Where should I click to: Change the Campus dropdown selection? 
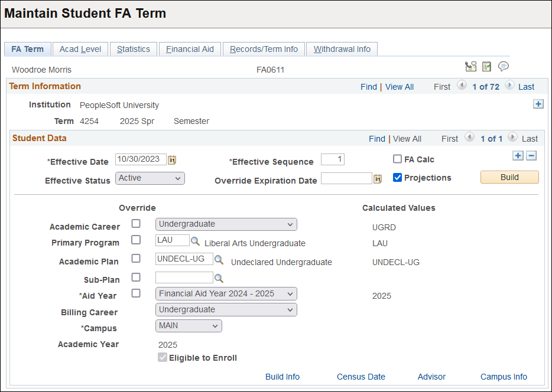click(x=188, y=325)
